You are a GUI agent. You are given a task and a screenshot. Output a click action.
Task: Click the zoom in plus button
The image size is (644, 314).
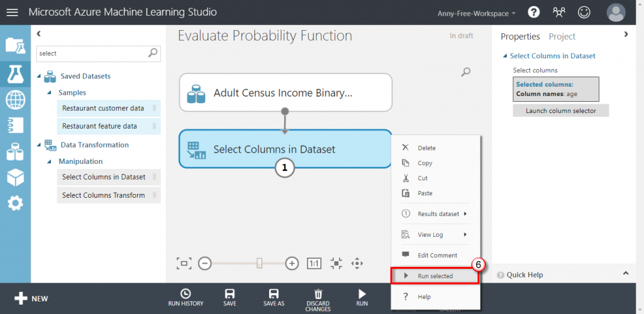pos(292,263)
